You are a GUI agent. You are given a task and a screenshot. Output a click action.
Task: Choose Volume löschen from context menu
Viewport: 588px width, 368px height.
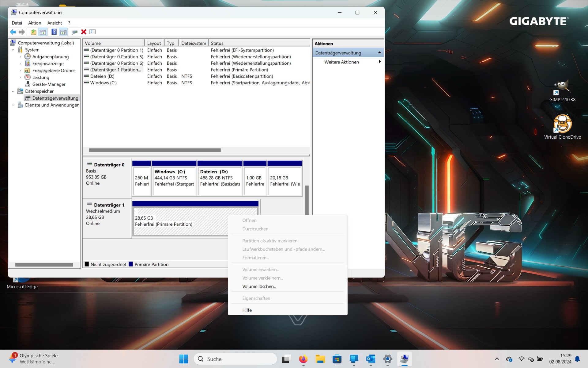[259, 286]
